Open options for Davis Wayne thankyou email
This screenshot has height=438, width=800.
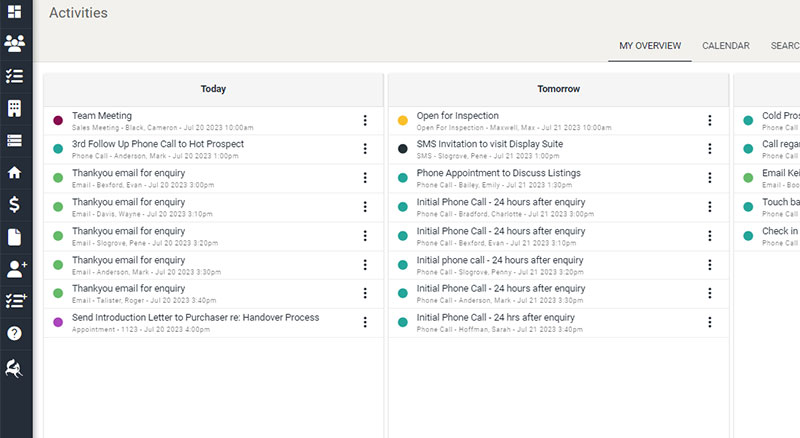[x=365, y=207]
